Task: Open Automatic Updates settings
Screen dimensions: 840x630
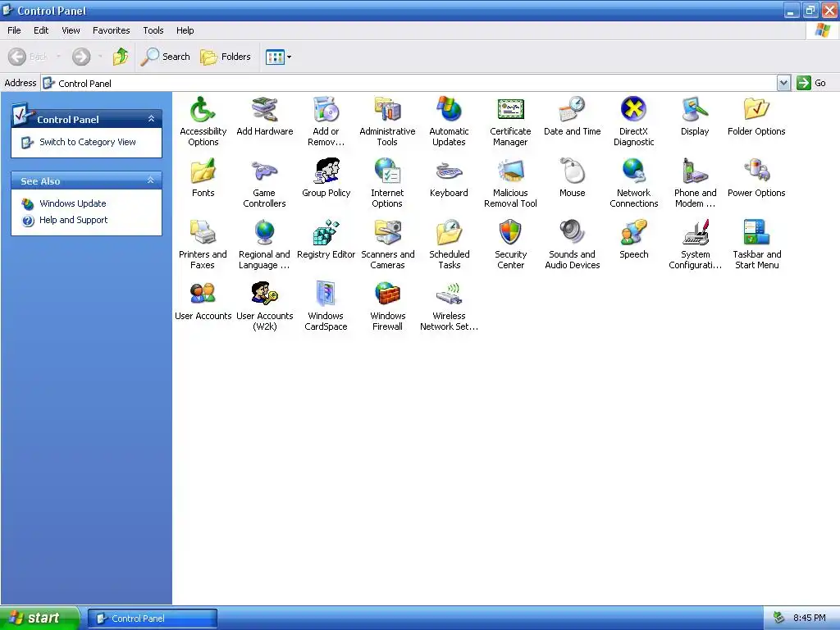Action: 449,121
